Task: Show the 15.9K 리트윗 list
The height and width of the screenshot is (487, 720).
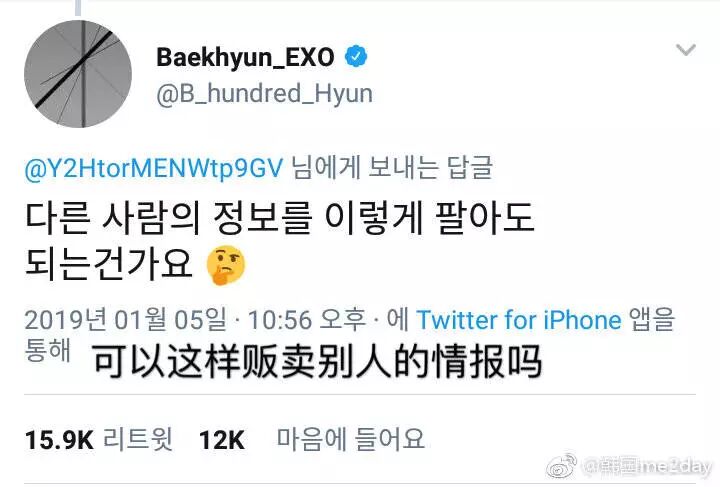Action: (x=99, y=439)
